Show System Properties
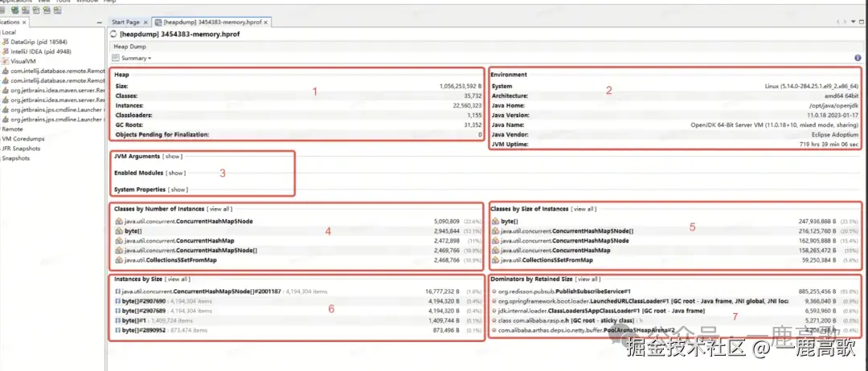868x371 pixels. coord(178,190)
